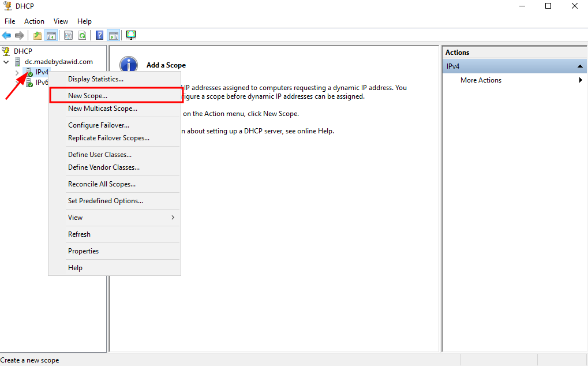Choose Reconcile All Scopes entry
The image size is (588, 366).
point(114,184)
